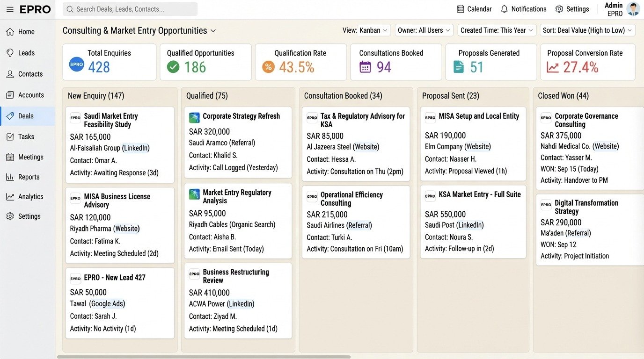Open the Sort: Deal Value dropdown
The image size is (644, 359).
point(587,30)
